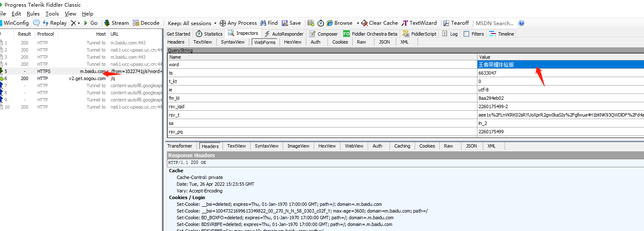Select session 5 m.baidu.com row
644x231 pixels.
[x=81, y=71]
